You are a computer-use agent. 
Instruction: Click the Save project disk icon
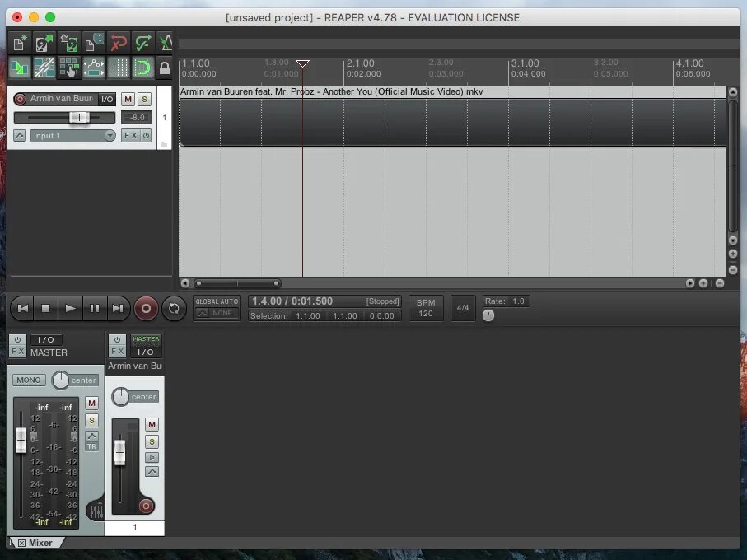coord(69,43)
